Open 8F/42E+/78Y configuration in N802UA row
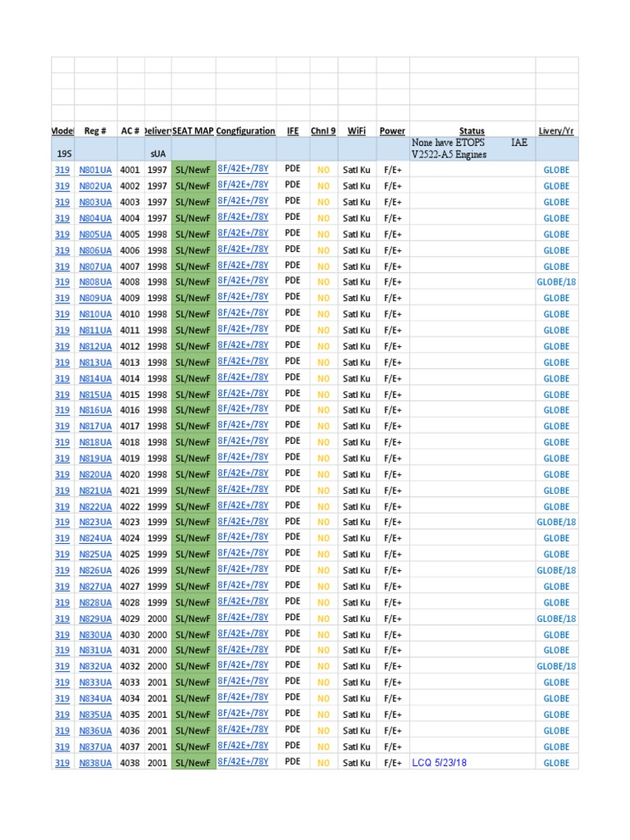630x840 pixels. [x=243, y=185]
